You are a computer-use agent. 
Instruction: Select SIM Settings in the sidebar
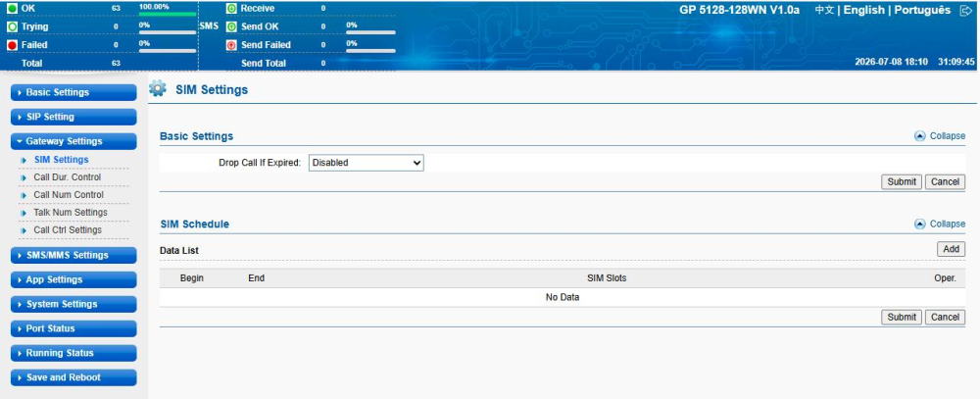point(61,160)
